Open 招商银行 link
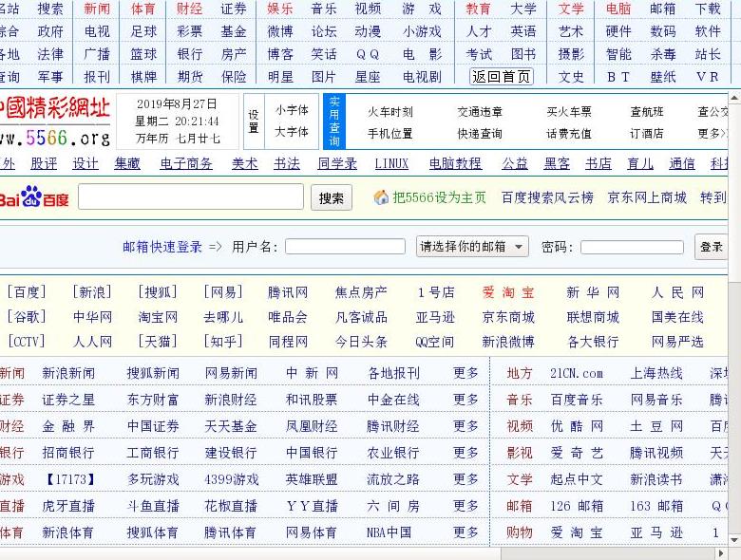The height and width of the screenshot is (560, 741). pos(68,454)
